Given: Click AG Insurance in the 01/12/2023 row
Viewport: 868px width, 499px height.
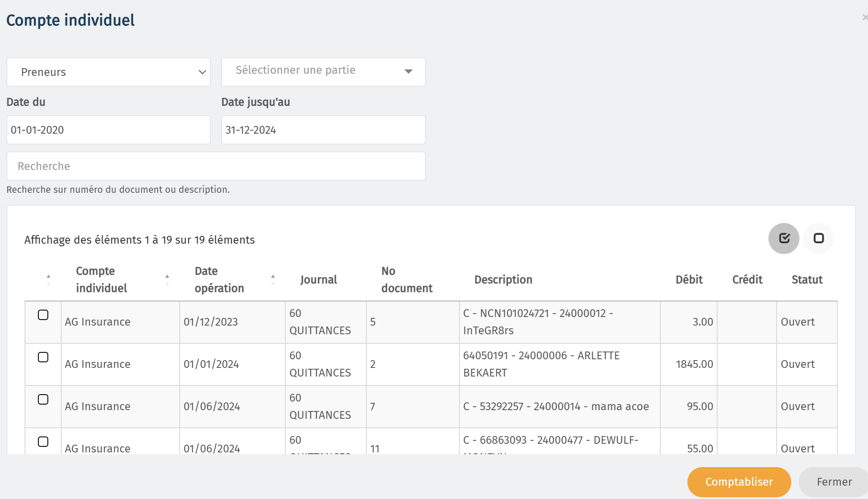Looking at the screenshot, I should click(x=98, y=322).
